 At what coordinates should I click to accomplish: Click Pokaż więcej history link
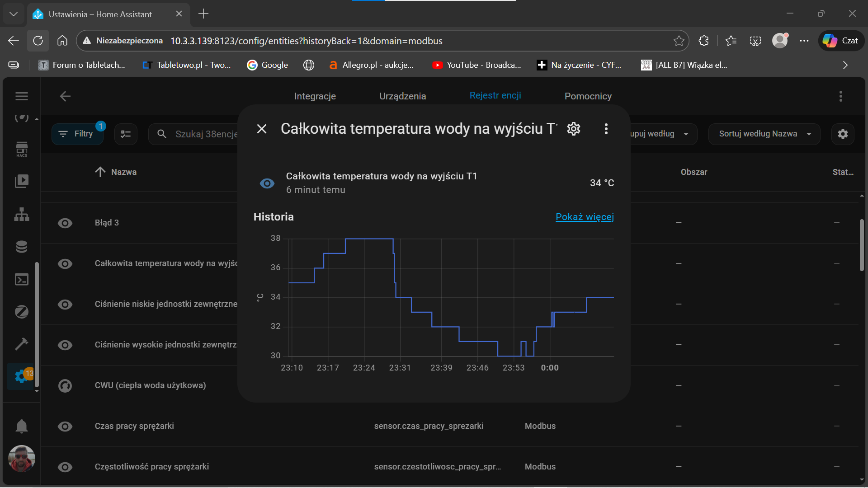tap(585, 217)
